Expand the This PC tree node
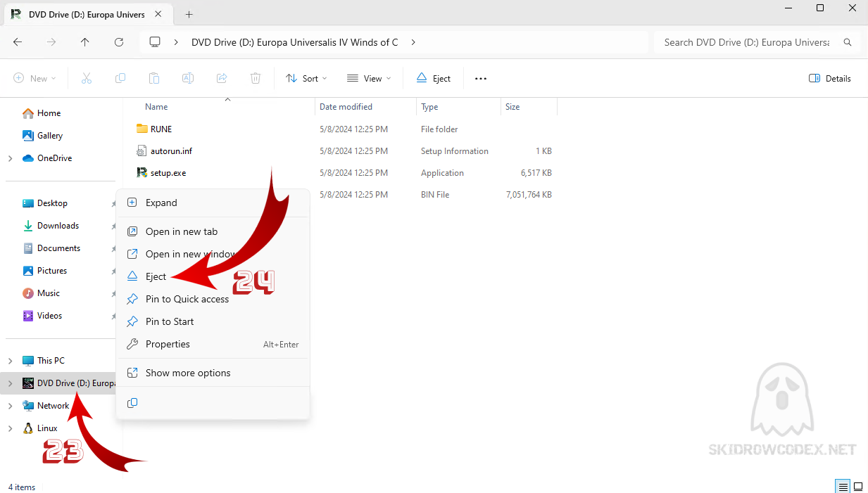The image size is (868, 493). click(x=10, y=361)
